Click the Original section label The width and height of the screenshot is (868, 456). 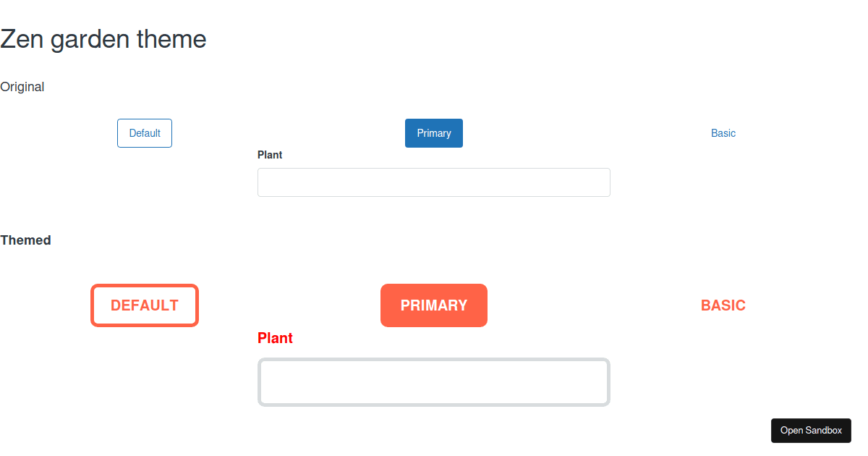pyautogui.click(x=22, y=86)
